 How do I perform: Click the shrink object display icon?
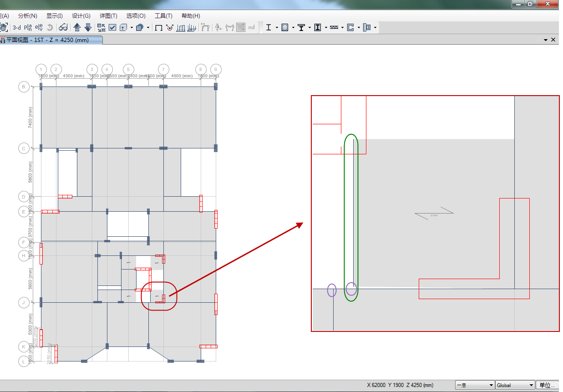[101, 27]
